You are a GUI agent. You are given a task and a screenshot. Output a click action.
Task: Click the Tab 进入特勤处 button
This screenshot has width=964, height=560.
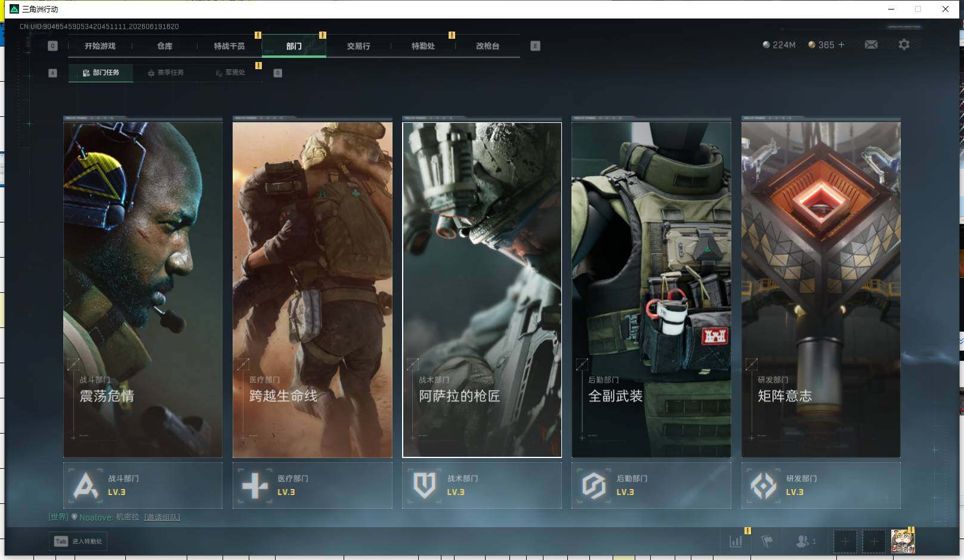point(78,542)
